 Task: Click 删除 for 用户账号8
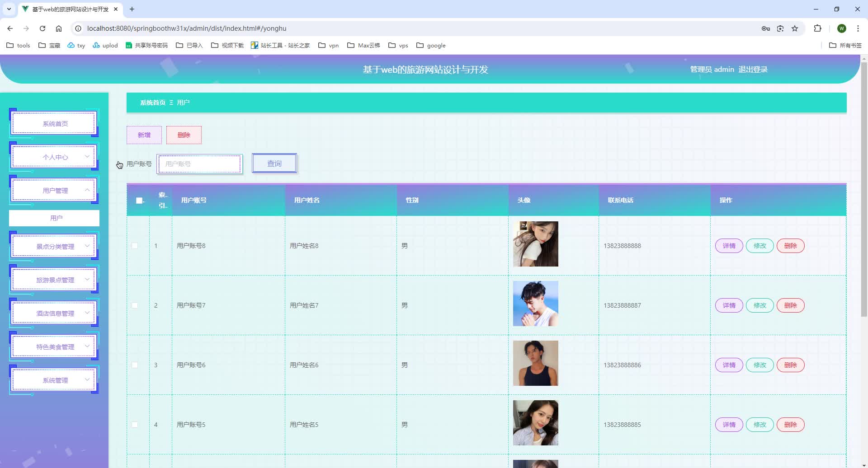pos(790,246)
